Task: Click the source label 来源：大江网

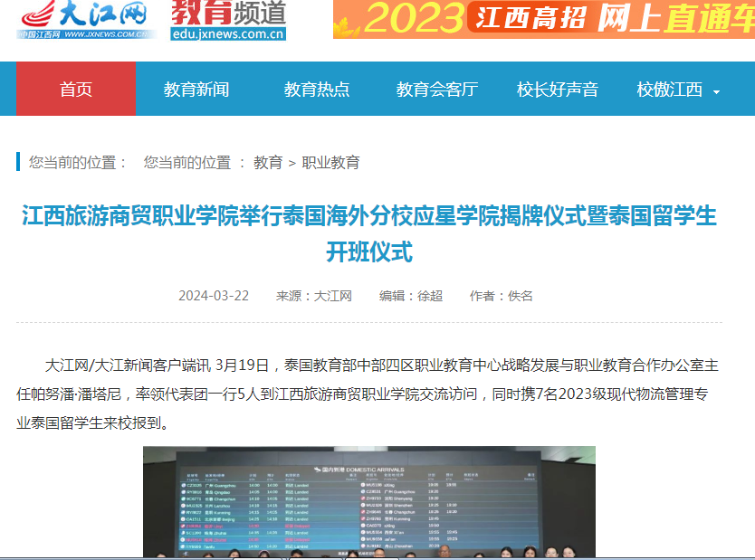Action: pos(314,296)
